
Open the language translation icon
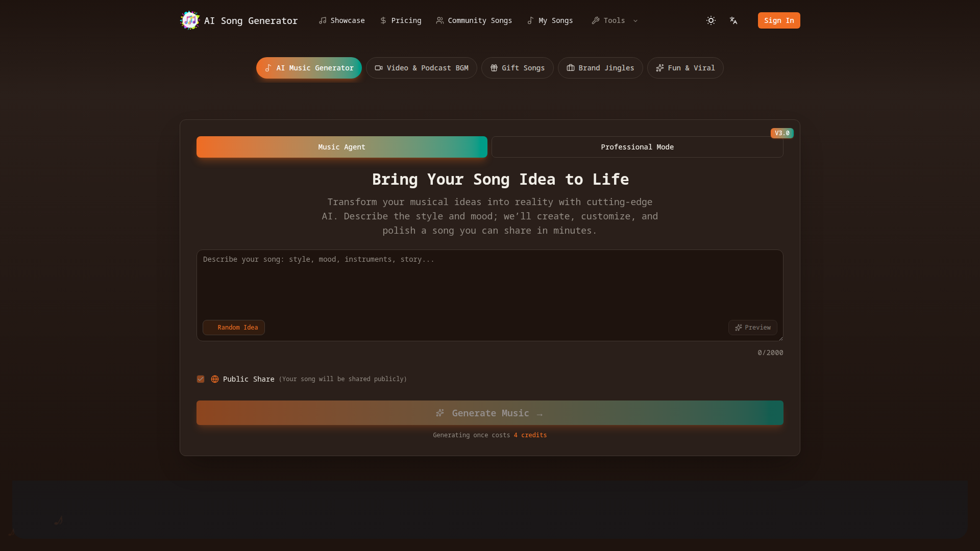(x=733, y=20)
